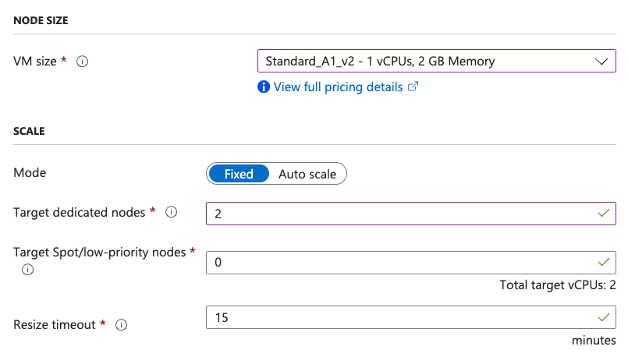
Task: Click the Target dedicated nodes label text
Action: [x=80, y=212]
